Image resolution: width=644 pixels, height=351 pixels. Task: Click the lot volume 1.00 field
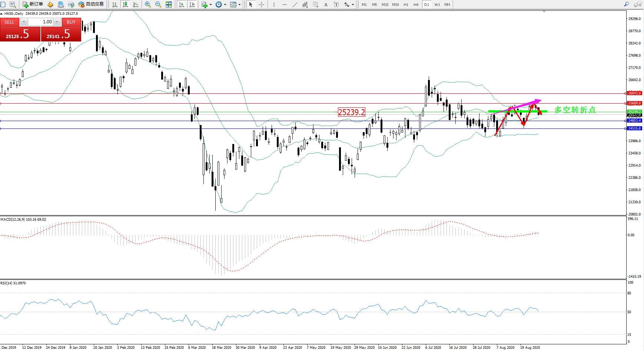tap(41, 22)
